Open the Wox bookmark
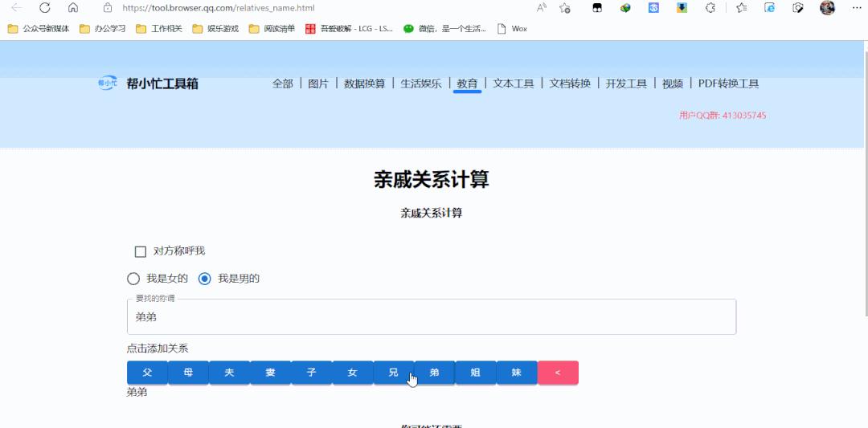The width and height of the screenshot is (868, 428). point(512,29)
